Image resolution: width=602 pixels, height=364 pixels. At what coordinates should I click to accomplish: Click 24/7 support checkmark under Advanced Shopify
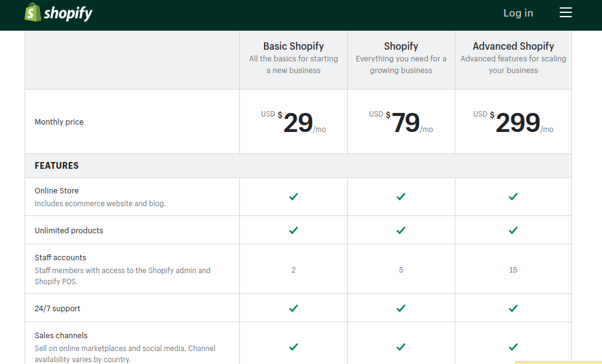(513, 308)
